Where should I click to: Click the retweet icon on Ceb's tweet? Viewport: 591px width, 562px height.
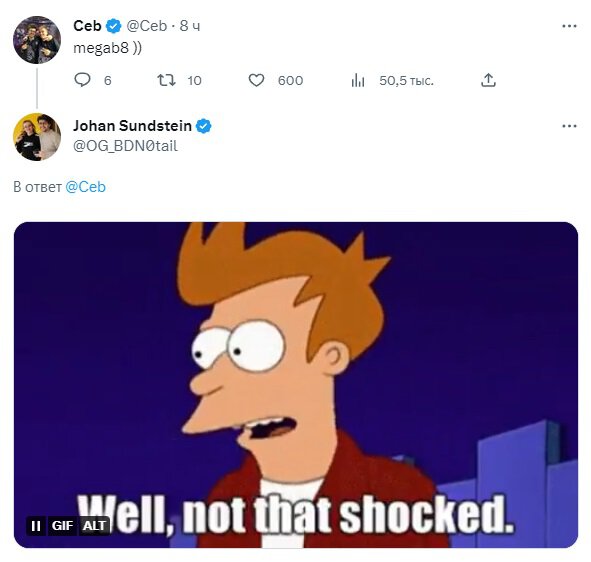(166, 80)
